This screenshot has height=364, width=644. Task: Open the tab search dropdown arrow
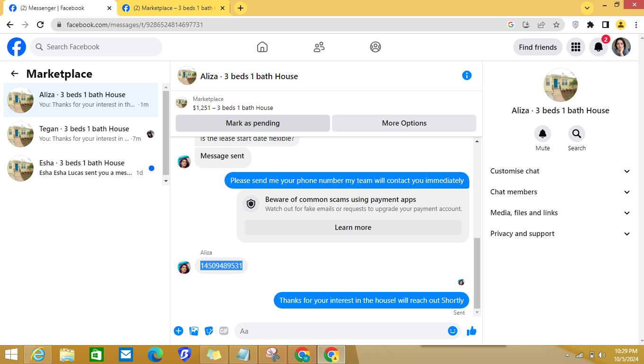pyautogui.click(x=587, y=8)
